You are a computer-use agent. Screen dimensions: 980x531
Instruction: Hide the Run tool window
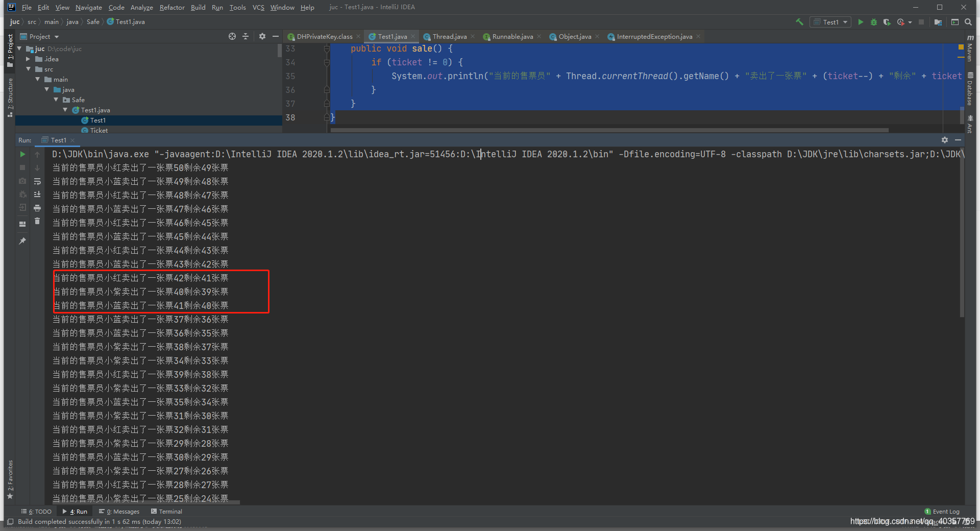point(958,140)
